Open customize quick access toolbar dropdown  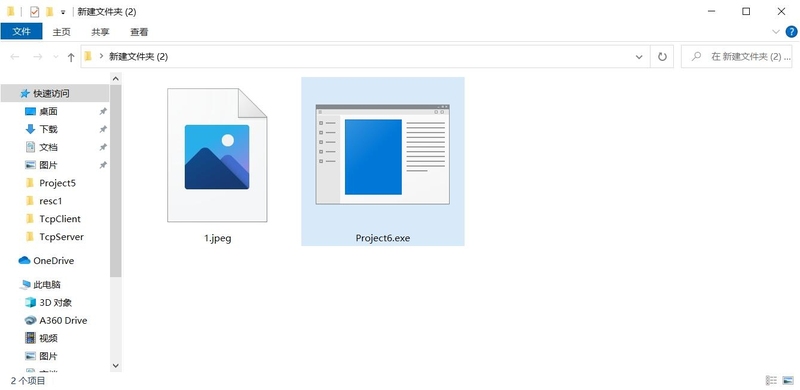[x=63, y=12]
